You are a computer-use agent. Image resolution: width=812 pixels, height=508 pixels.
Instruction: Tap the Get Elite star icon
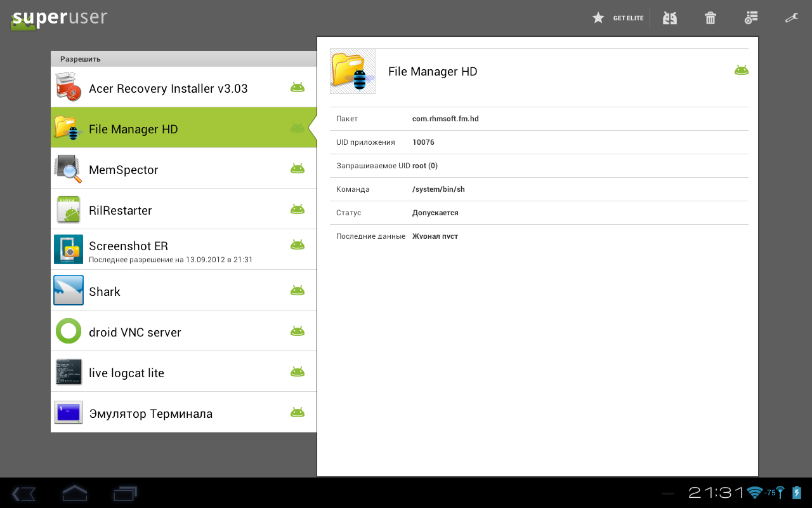click(x=598, y=18)
